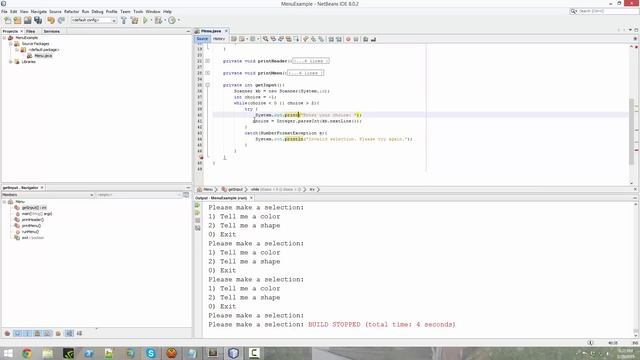This screenshot has height=360, width=640.
Task: Click the default package tree node
Action: [44, 50]
